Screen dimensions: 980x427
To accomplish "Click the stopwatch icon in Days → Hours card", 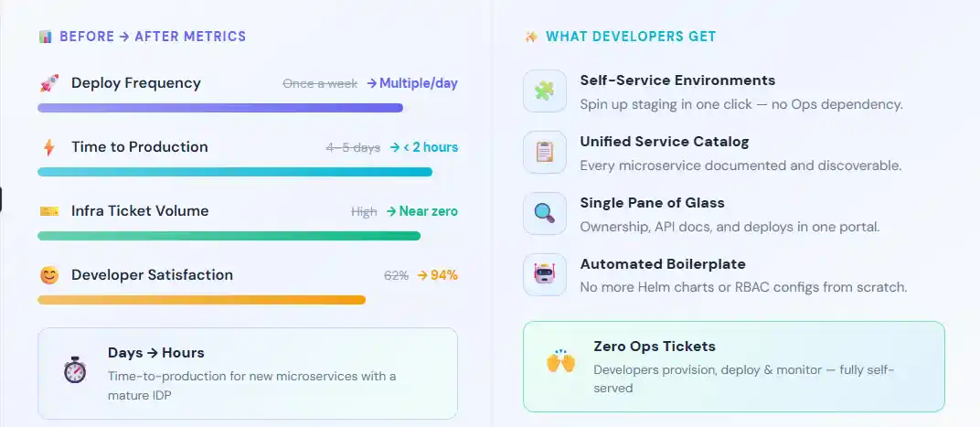I will [x=74, y=368].
